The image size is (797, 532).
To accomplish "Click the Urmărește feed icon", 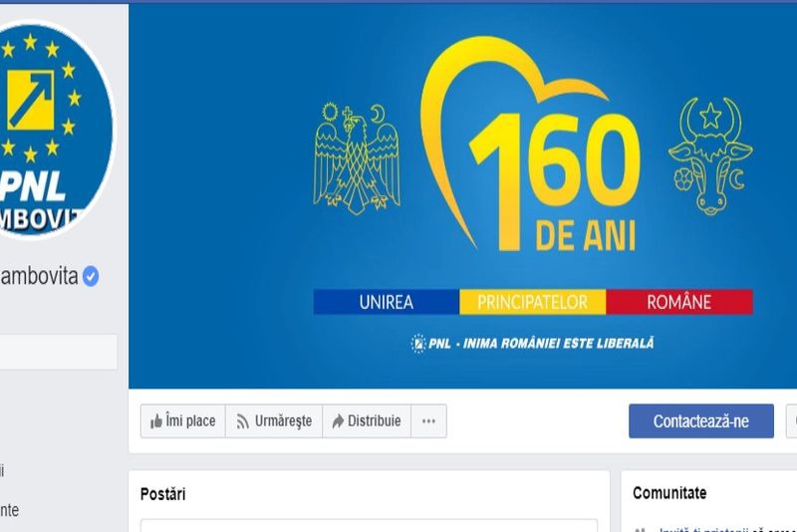I will (x=242, y=421).
